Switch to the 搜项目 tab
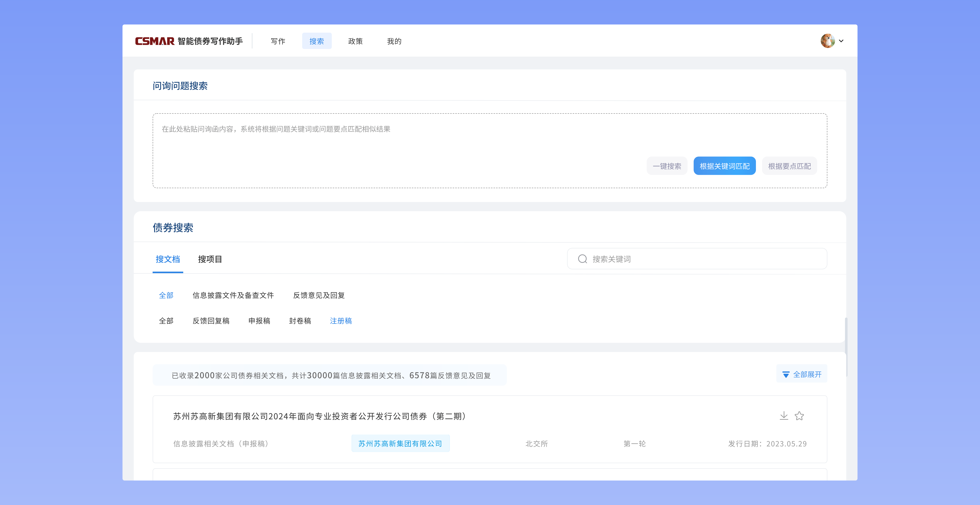 pos(210,259)
